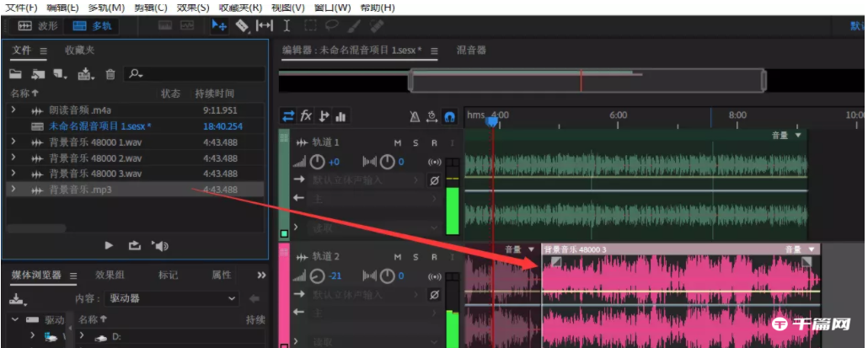Arm Track 2 for recording
Viewport: 868px width, 348px height.
click(434, 257)
